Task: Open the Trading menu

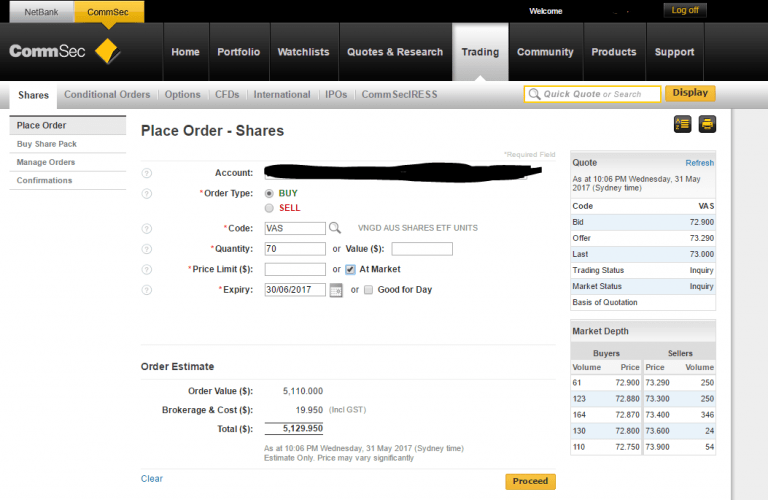Action: coord(480,52)
